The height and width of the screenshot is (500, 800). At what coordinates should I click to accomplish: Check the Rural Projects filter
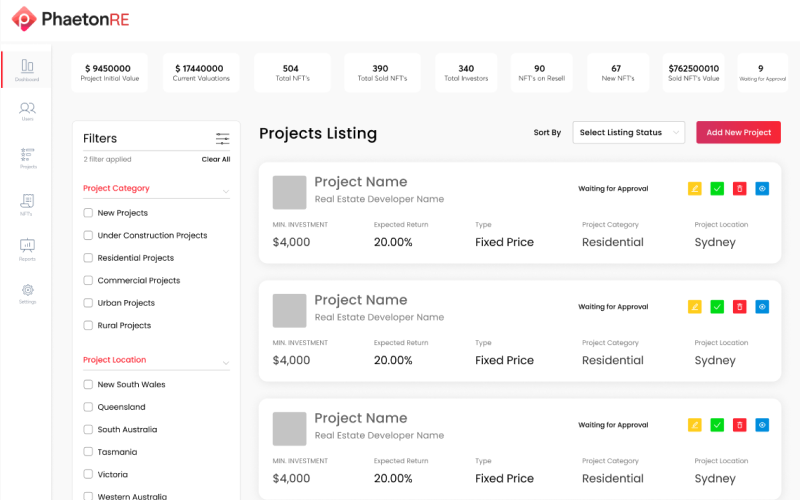point(88,325)
